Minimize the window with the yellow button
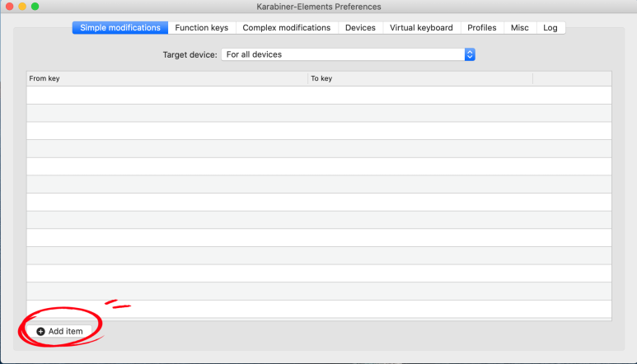 click(22, 6)
